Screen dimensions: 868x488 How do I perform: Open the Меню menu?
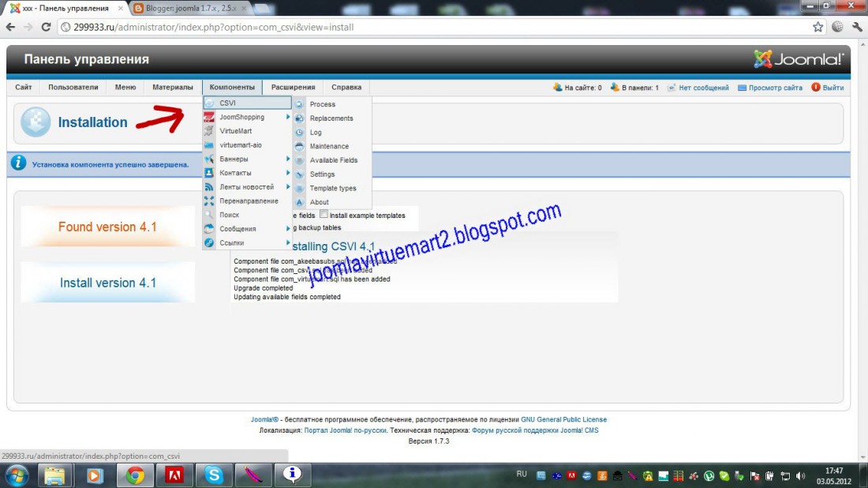point(125,87)
